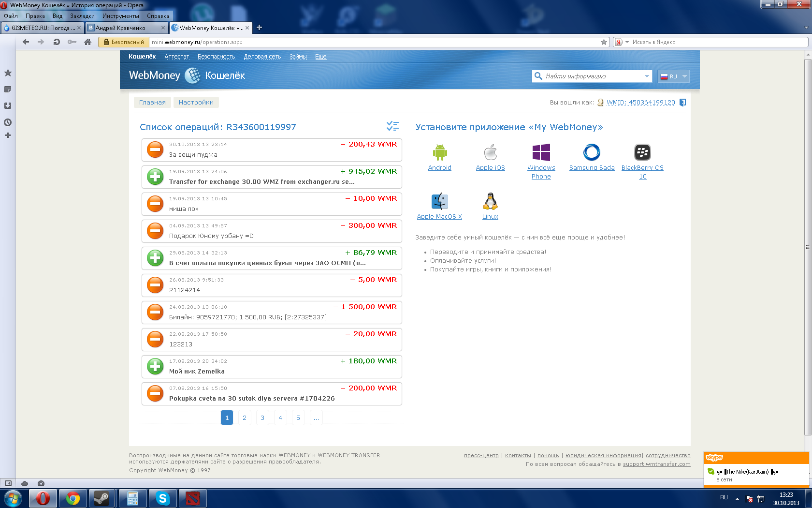Open history clock panel in Opera sidebar
Viewport: 812px width, 508px height.
8,122
